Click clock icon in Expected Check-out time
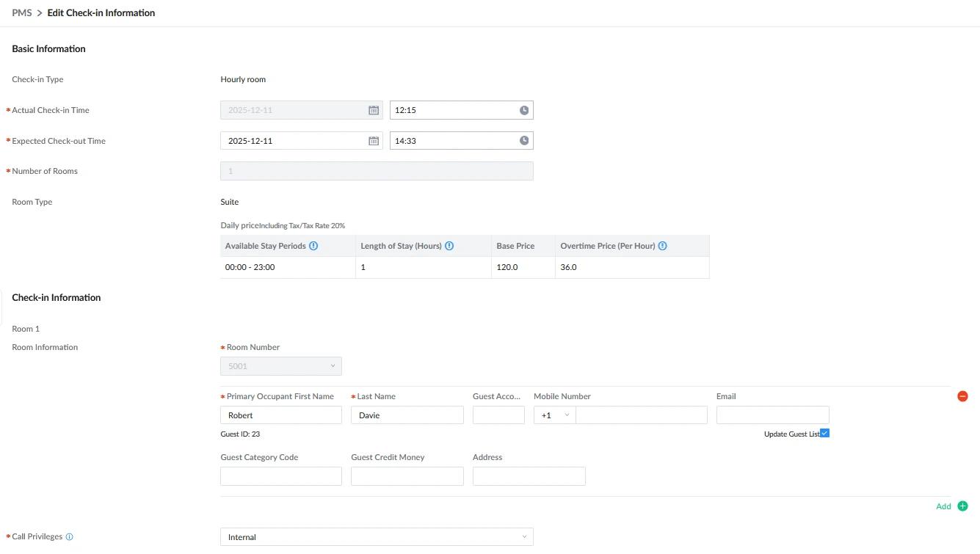The width and height of the screenshot is (980, 554). click(524, 141)
